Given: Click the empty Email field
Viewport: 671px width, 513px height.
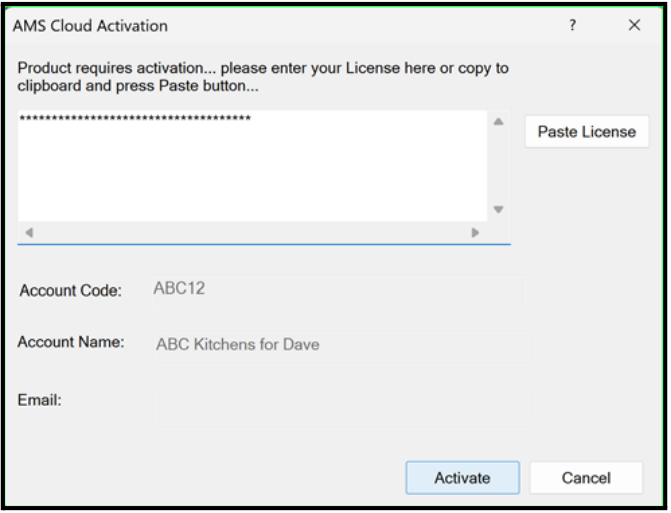Looking at the screenshot, I should pos(340,405).
